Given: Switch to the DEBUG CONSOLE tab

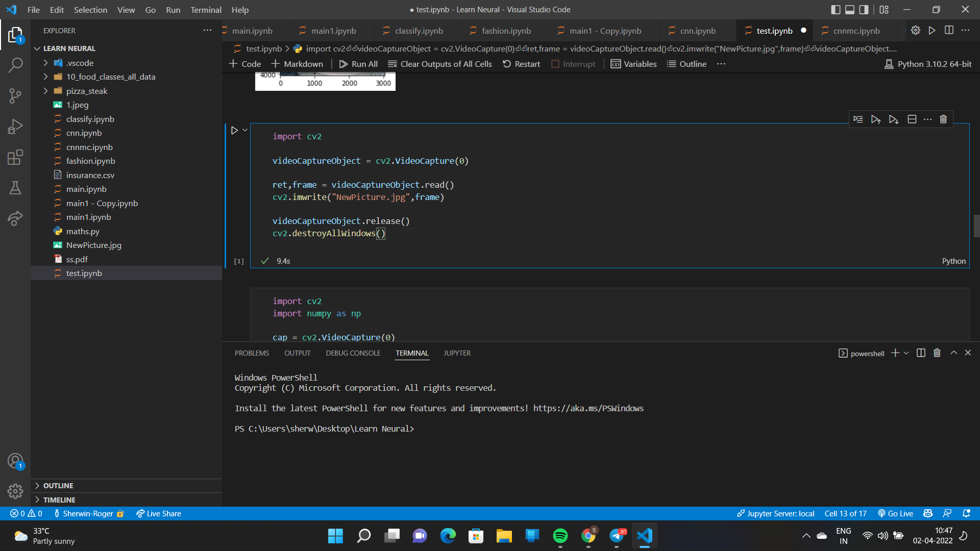Looking at the screenshot, I should pos(353,353).
